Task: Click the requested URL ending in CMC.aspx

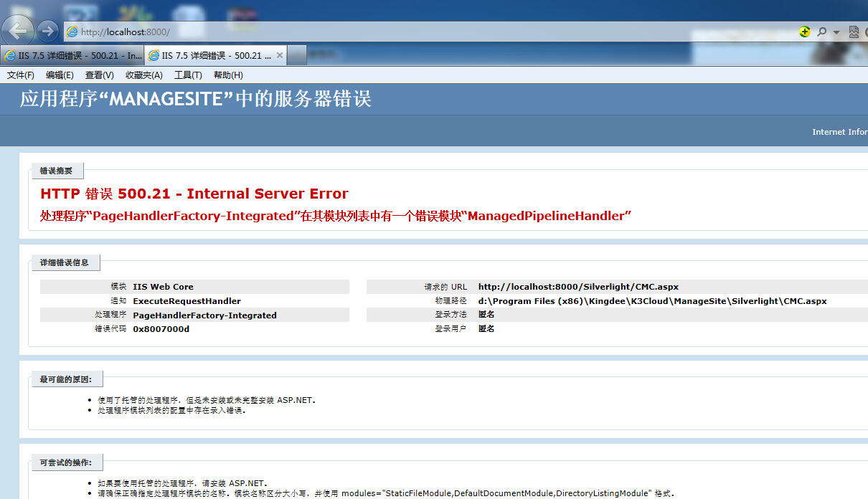Action: 578,287
